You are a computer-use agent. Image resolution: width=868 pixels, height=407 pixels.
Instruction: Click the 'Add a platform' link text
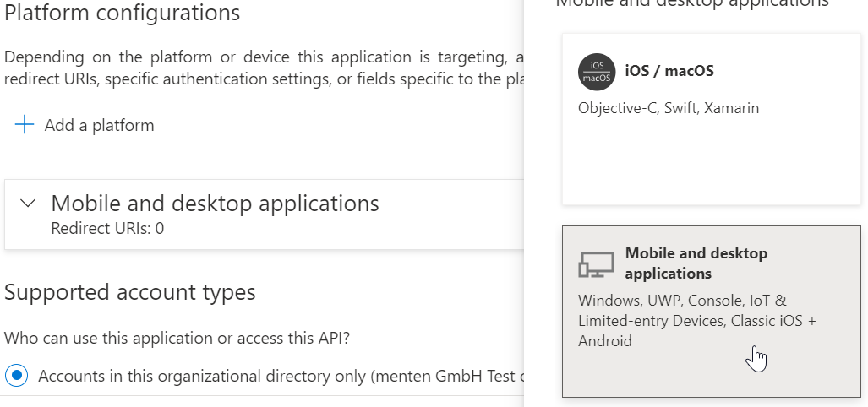(x=99, y=125)
